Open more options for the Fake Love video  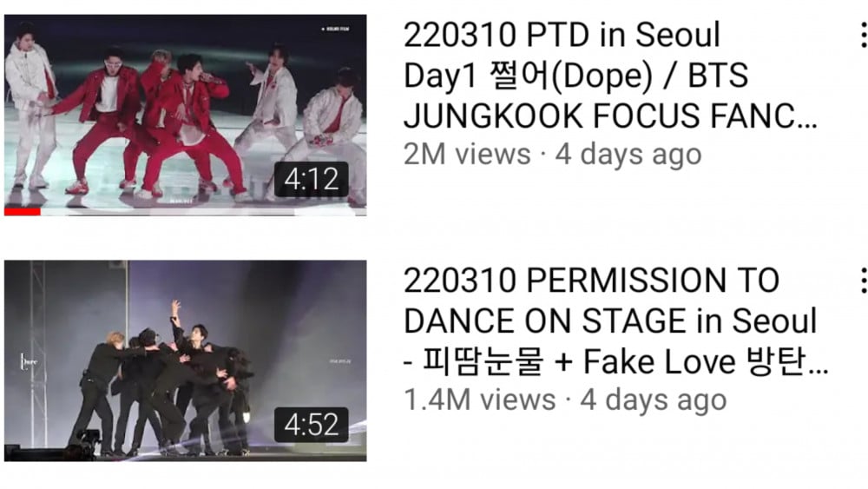pos(863,281)
